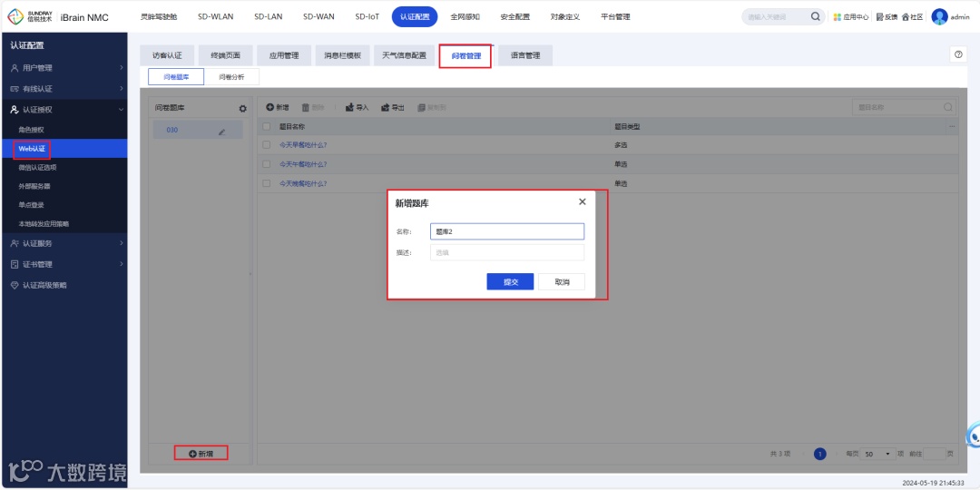Check the 今天早餐吃什么? row checkbox

[x=266, y=145]
